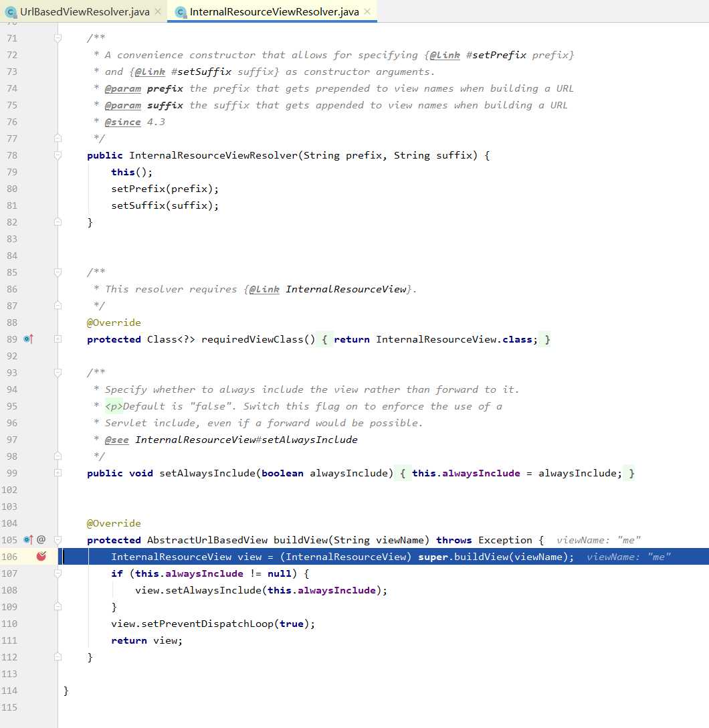Open overridden method marker on line 89
The image size is (709, 728).
28,339
